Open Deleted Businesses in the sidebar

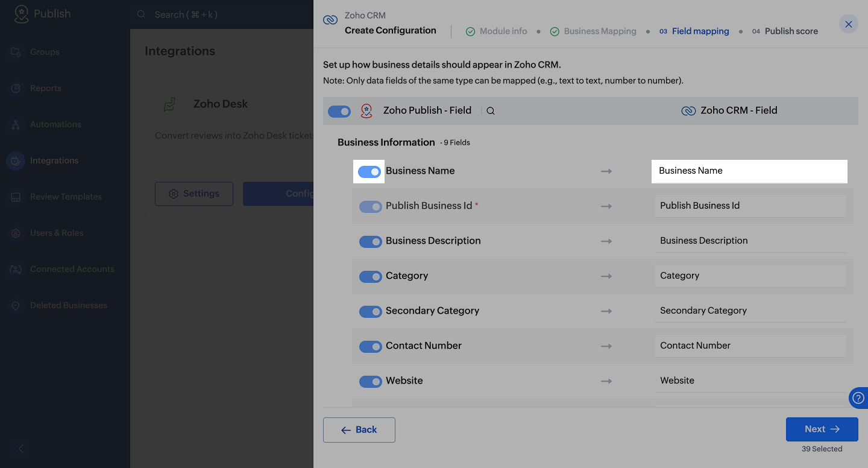(68, 305)
